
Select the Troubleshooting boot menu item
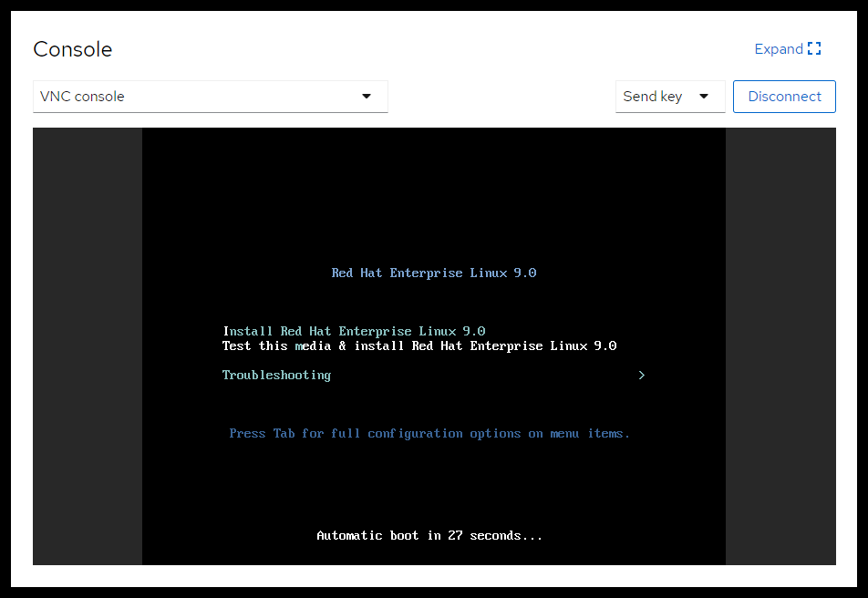(x=276, y=376)
